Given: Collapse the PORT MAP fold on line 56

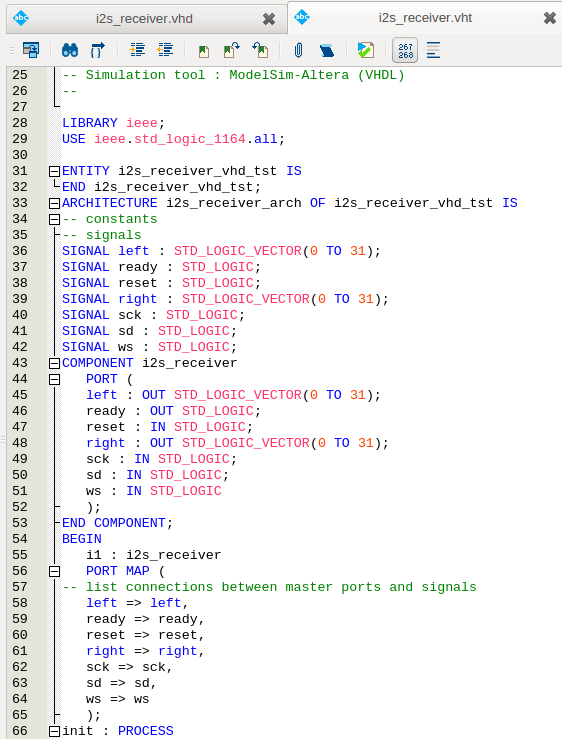Looking at the screenshot, I should tap(55, 571).
